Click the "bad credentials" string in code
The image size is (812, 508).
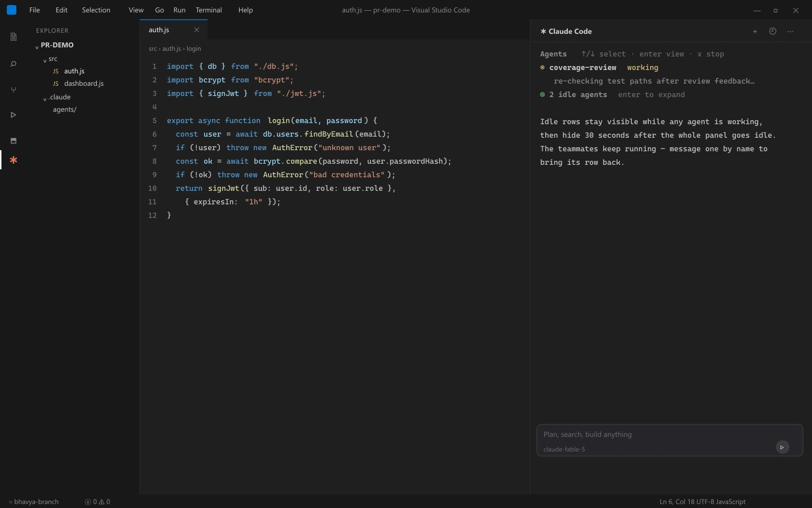pyautogui.click(x=347, y=175)
